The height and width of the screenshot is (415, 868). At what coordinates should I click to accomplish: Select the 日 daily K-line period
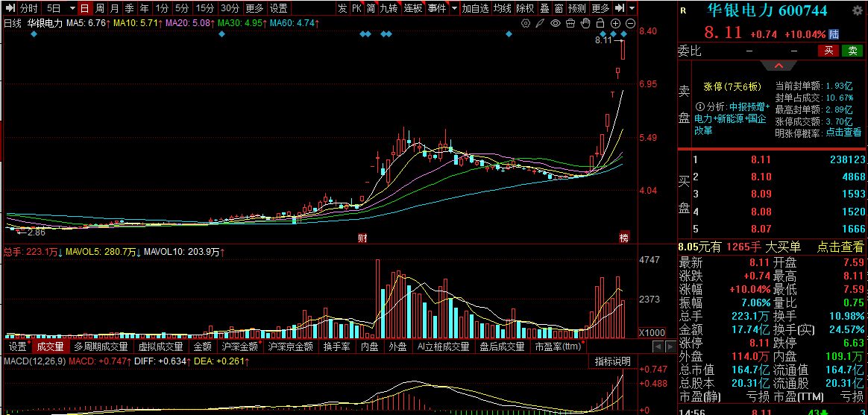pyautogui.click(x=84, y=8)
